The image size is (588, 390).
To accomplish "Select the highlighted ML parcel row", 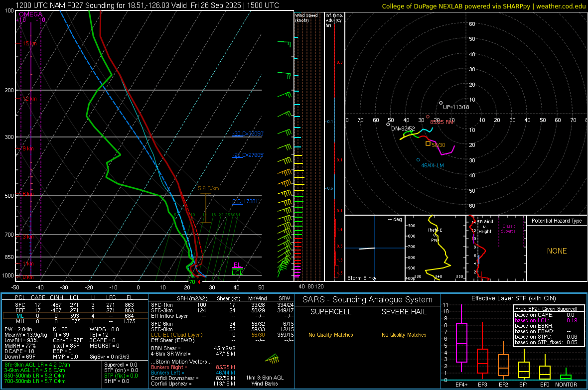I will coord(75,316).
